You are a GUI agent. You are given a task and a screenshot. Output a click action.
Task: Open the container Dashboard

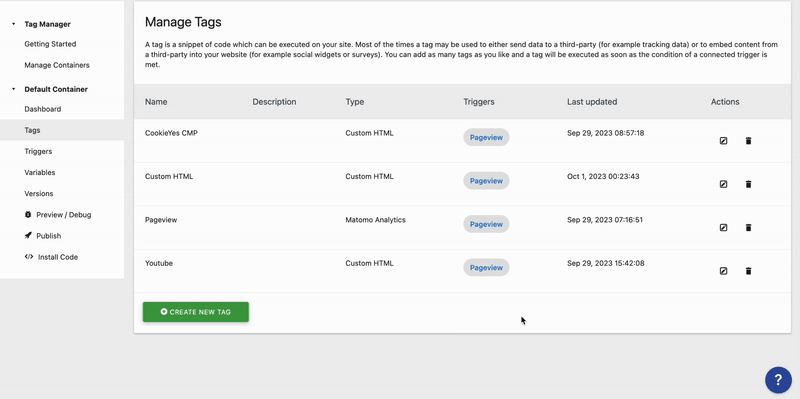[42, 109]
